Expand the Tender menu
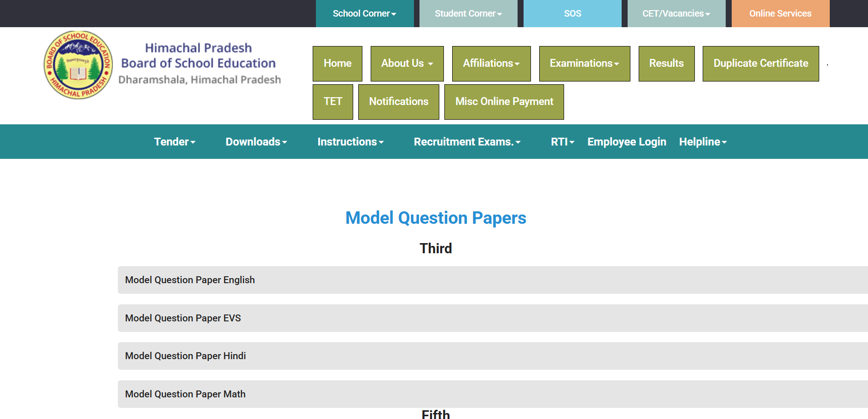The width and height of the screenshot is (868, 419). tap(175, 142)
